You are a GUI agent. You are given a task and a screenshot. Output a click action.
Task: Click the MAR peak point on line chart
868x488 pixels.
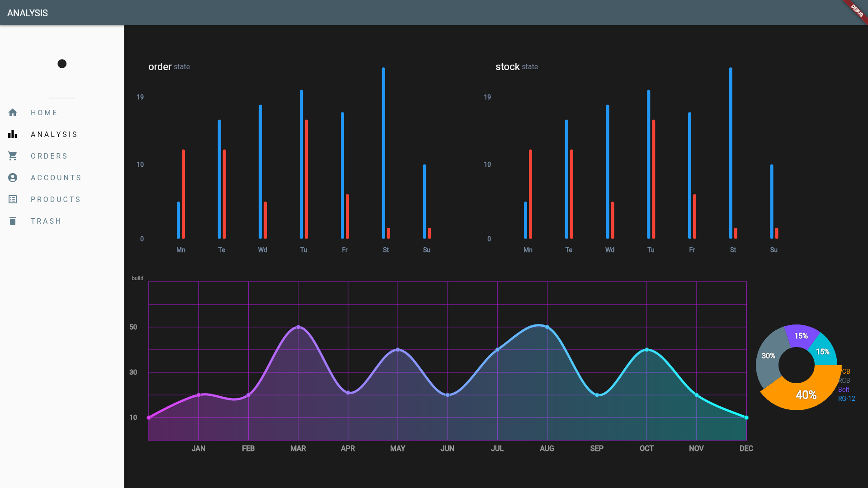[x=298, y=327]
